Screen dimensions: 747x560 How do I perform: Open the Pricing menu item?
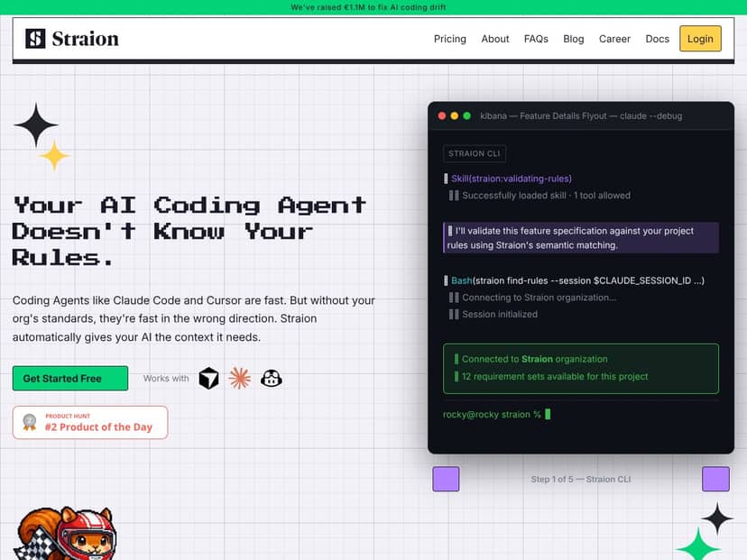coord(450,39)
